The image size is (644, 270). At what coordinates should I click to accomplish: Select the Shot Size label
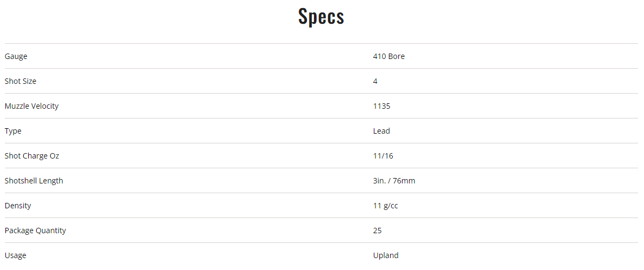pos(21,81)
